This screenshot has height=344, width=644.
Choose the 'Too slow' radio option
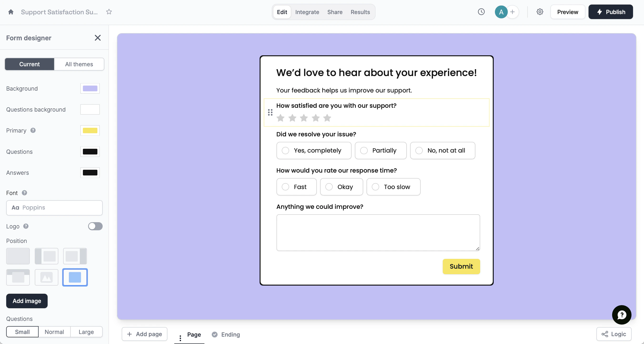(x=376, y=187)
